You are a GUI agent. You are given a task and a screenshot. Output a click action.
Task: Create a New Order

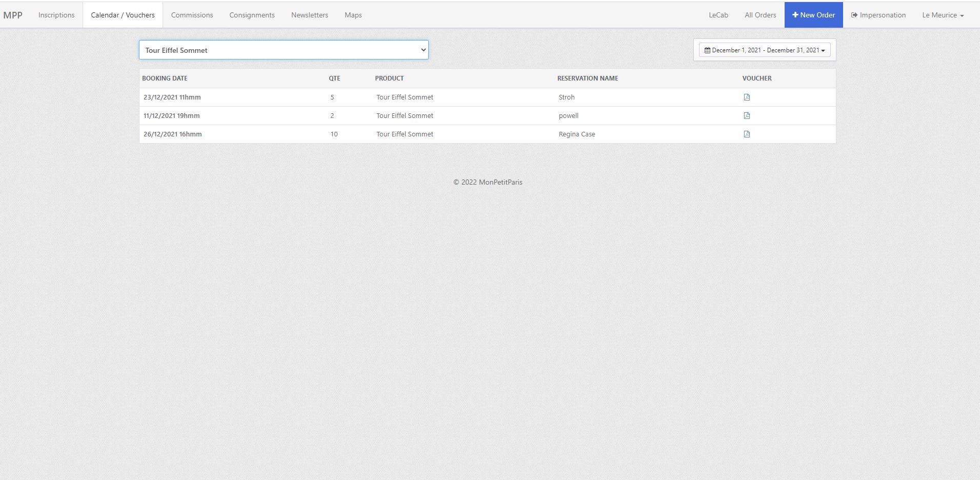[813, 15]
